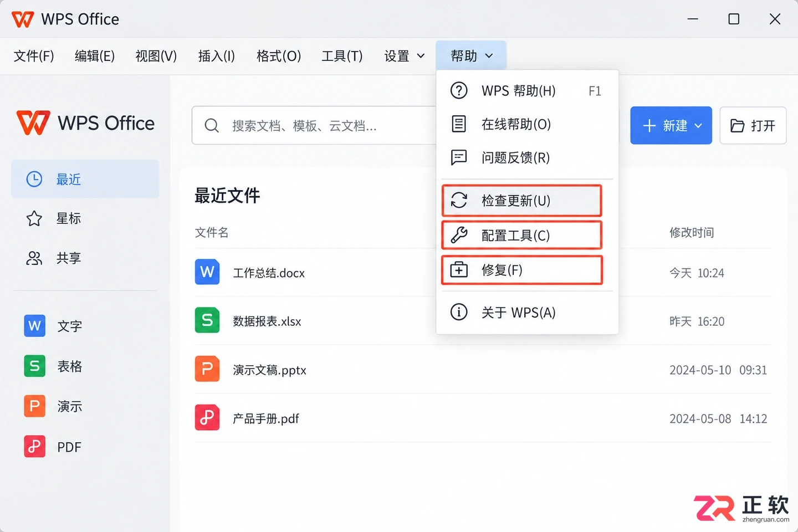Click the 打开 button

(753, 125)
